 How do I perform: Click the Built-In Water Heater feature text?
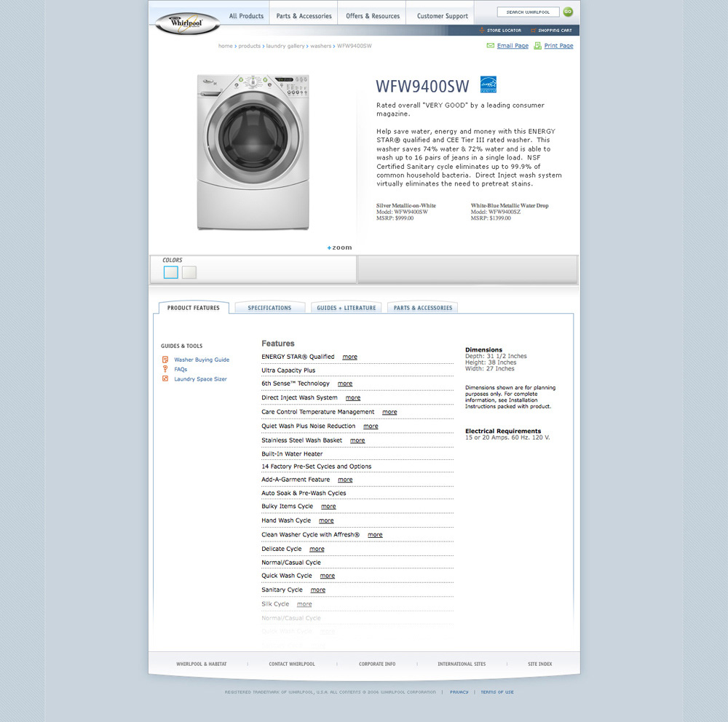(x=292, y=453)
